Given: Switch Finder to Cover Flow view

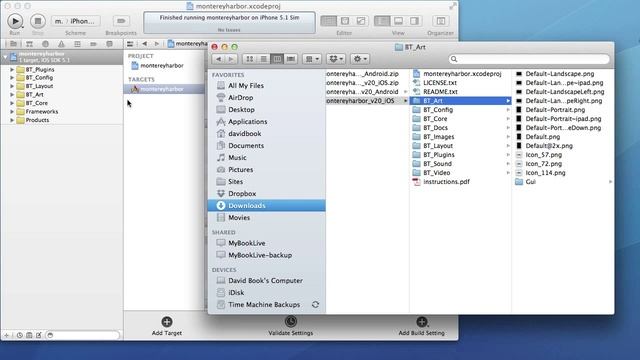Looking at the screenshot, I should pos(291,59).
